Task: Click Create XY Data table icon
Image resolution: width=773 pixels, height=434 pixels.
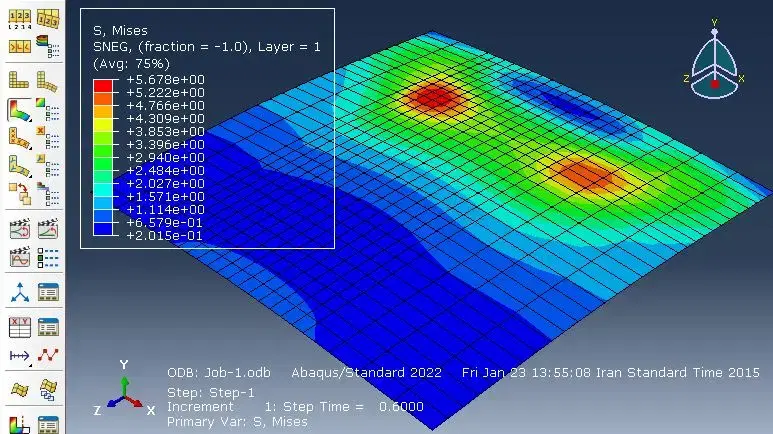Action: coord(20,327)
